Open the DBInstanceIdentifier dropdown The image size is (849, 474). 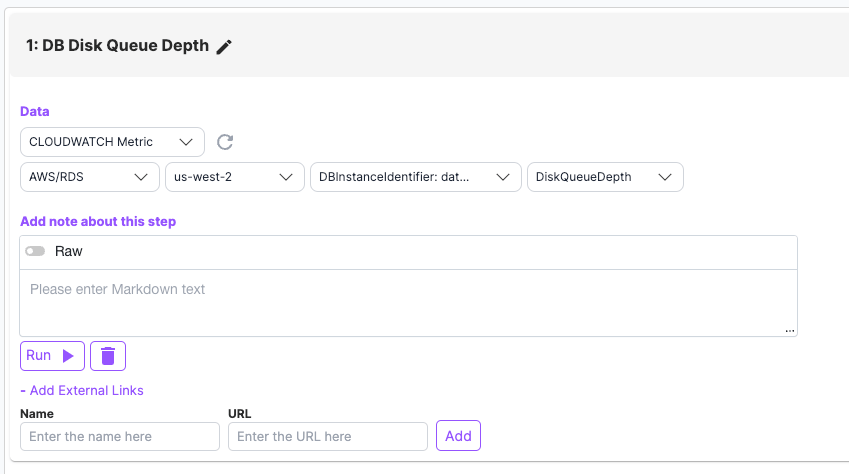[x=415, y=177]
